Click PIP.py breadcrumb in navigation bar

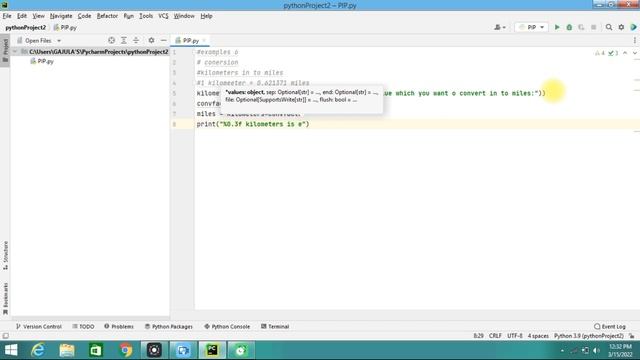tap(65, 27)
